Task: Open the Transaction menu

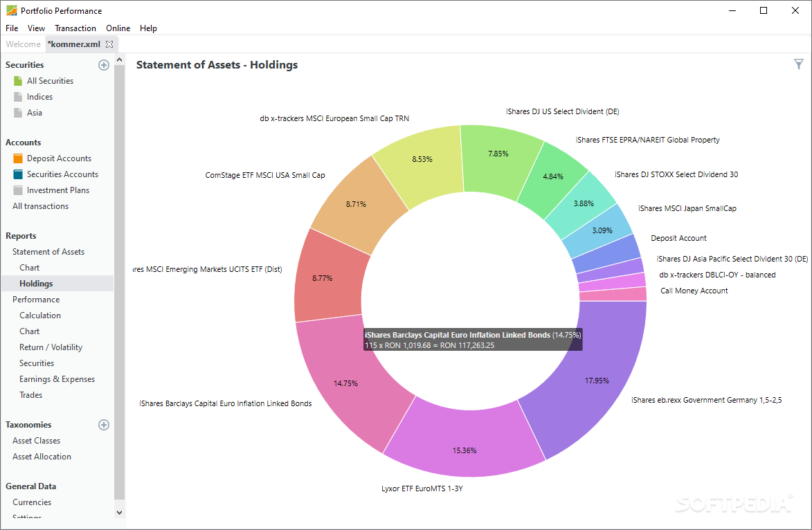Action: [75, 28]
